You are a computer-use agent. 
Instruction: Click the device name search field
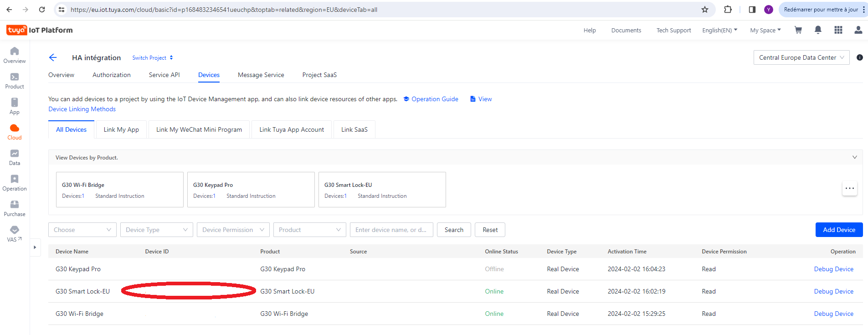click(391, 230)
